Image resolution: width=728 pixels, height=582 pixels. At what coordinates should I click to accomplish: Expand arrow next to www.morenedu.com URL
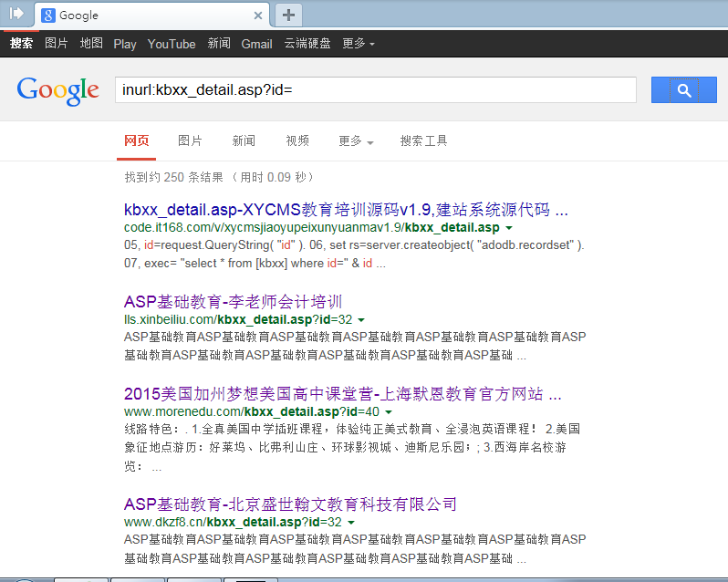click(x=389, y=411)
